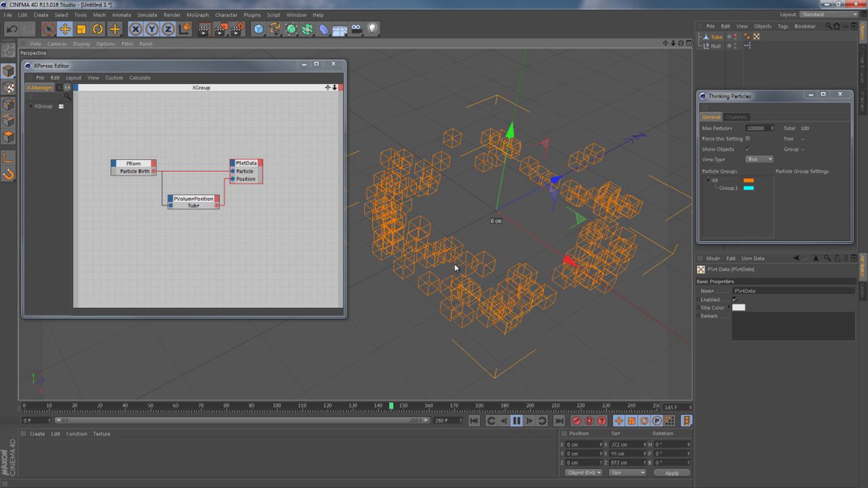Screen dimensions: 868x488
Task: Click the green playhead marker at frame 145
Action: tap(391, 406)
